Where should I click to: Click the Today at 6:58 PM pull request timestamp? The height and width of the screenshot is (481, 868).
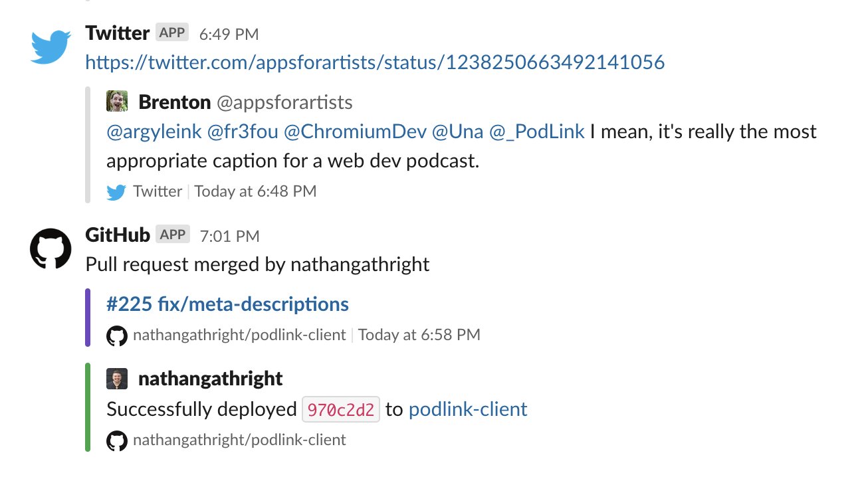tap(419, 335)
